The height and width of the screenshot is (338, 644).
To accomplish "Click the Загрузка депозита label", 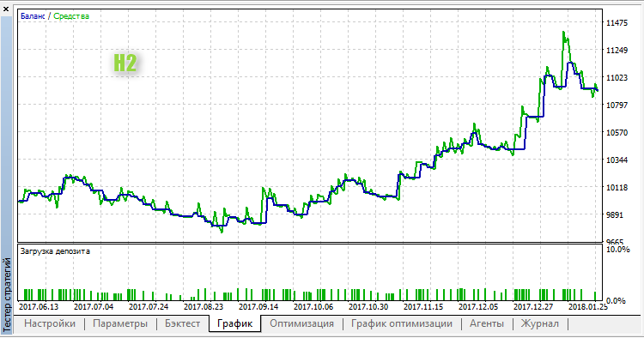I will click(55, 251).
